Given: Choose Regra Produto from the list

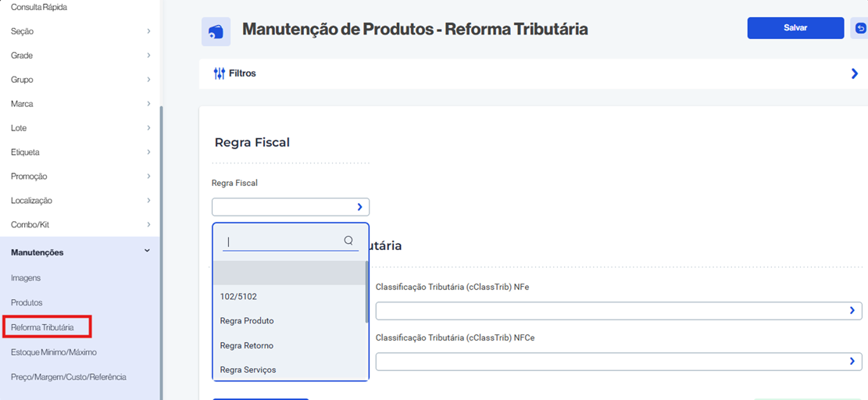Looking at the screenshot, I should pos(247,321).
